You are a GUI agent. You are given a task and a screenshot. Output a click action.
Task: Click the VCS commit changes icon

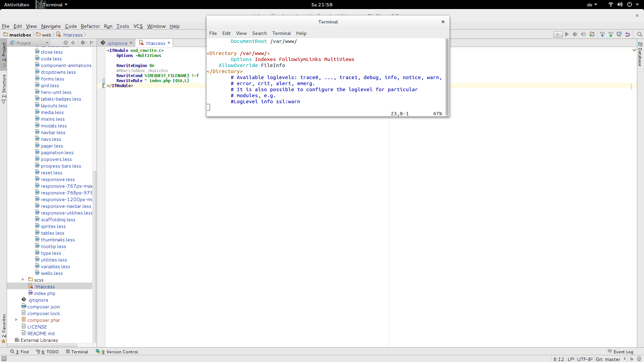pos(611,34)
